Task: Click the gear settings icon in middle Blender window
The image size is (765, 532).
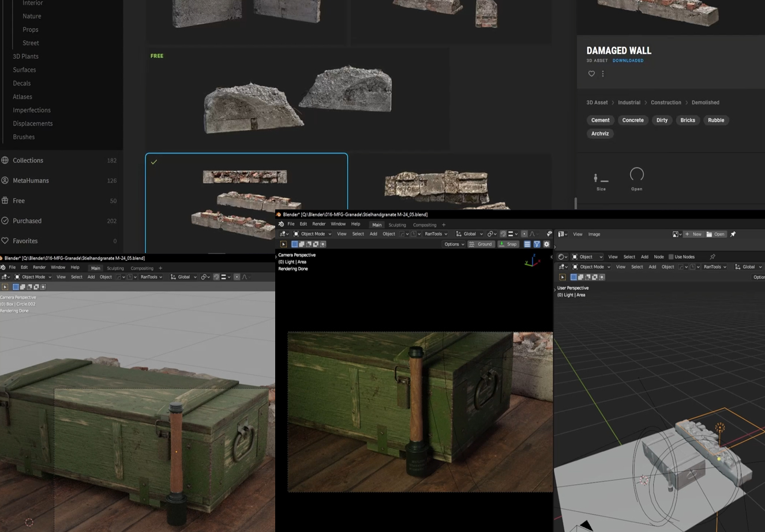Action: pos(547,244)
